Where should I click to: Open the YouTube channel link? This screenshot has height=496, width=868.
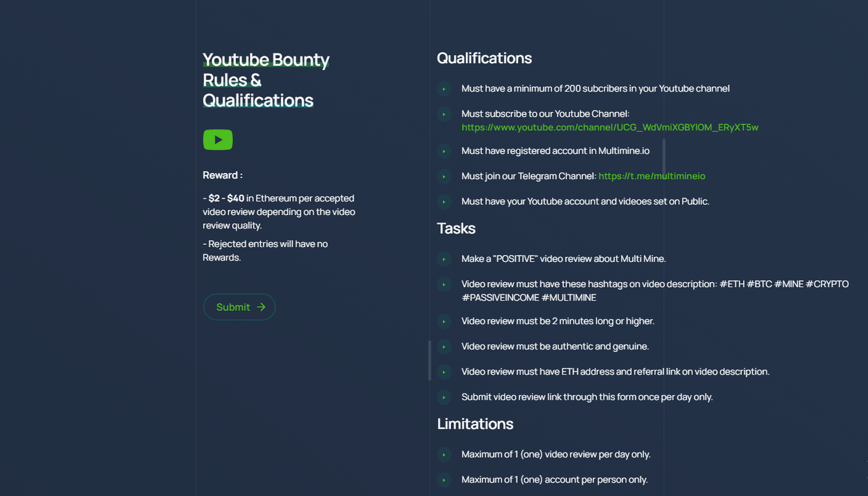point(610,127)
